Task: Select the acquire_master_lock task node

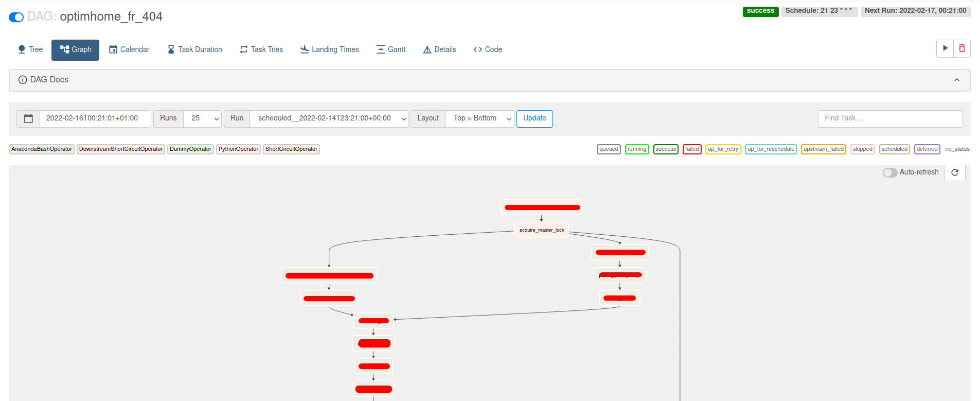Action: click(x=542, y=230)
